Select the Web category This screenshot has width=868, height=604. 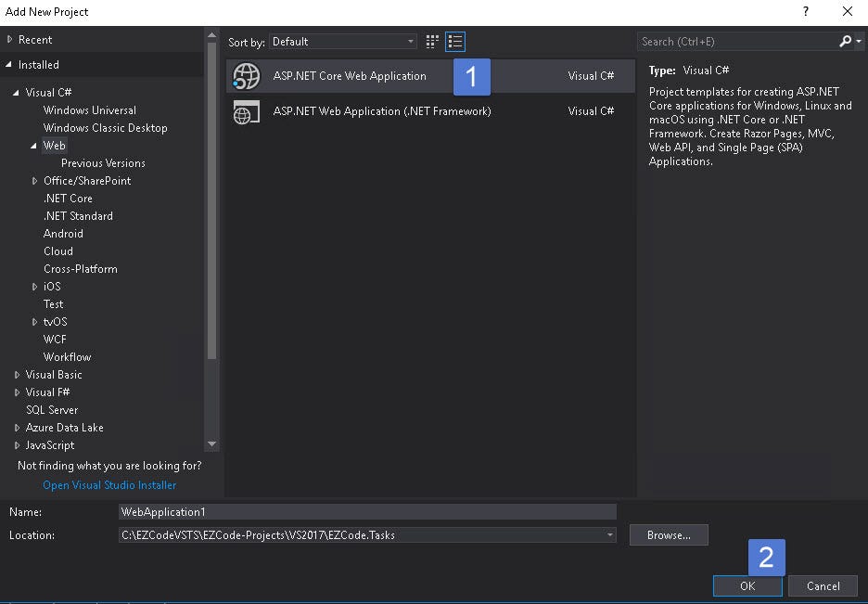54,146
